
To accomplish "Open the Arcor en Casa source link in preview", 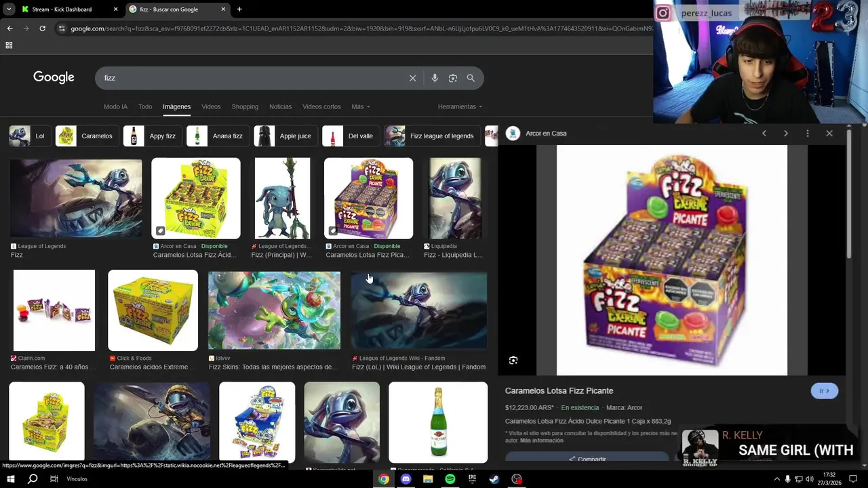I will click(546, 134).
